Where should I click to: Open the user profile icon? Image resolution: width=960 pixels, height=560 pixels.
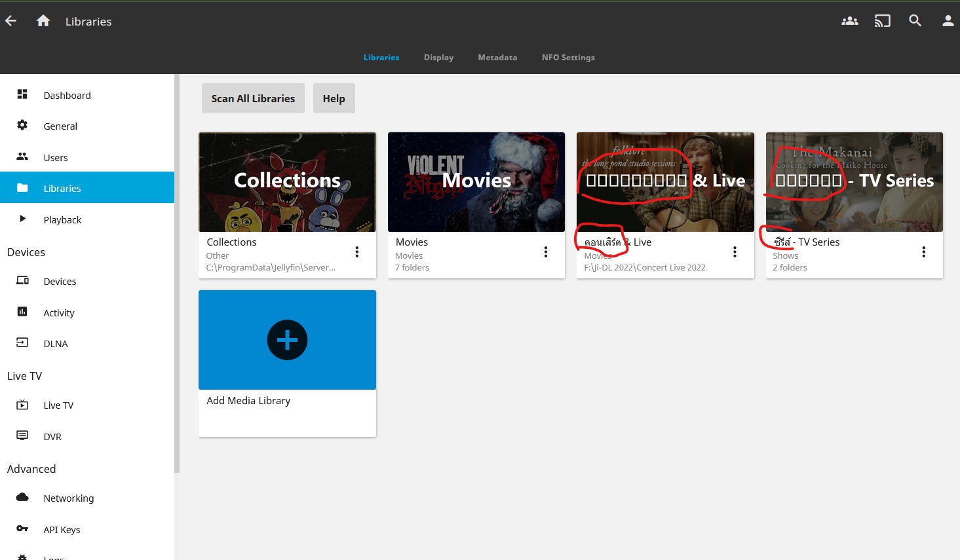[x=948, y=21]
